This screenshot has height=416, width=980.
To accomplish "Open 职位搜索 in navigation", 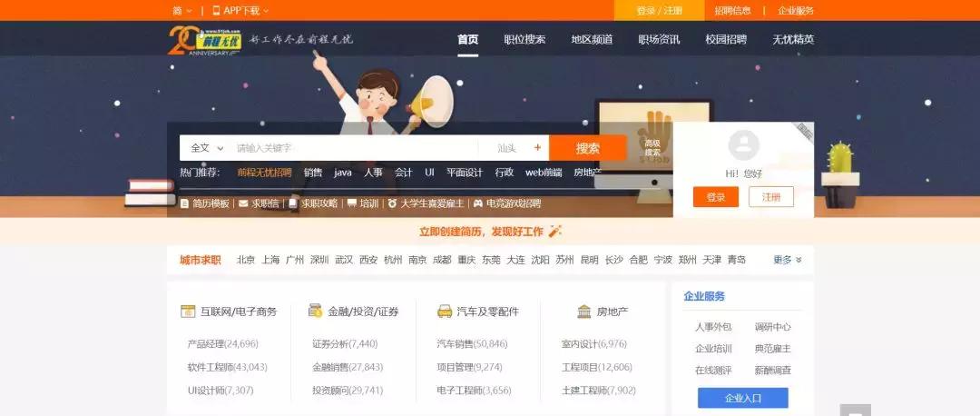I will [525, 39].
